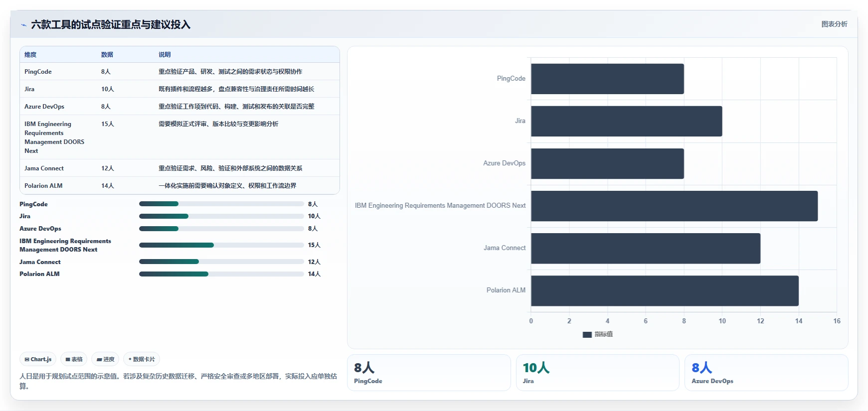Select the PingCode table row name
This screenshot has height=411, width=868.
click(38, 72)
